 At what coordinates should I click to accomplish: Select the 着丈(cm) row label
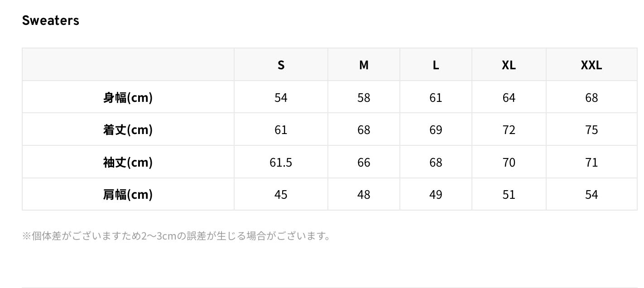tap(128, 130)
